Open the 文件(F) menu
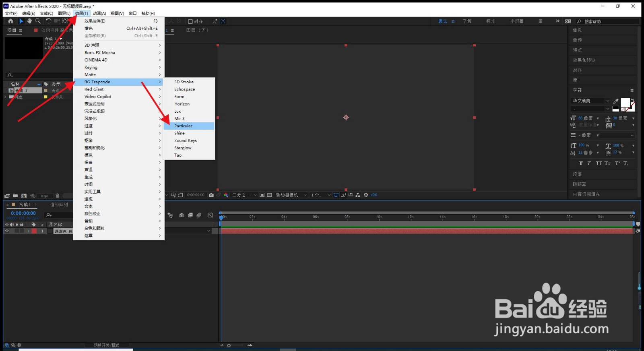The image size is (644, 351). click(x=11, y=13)
